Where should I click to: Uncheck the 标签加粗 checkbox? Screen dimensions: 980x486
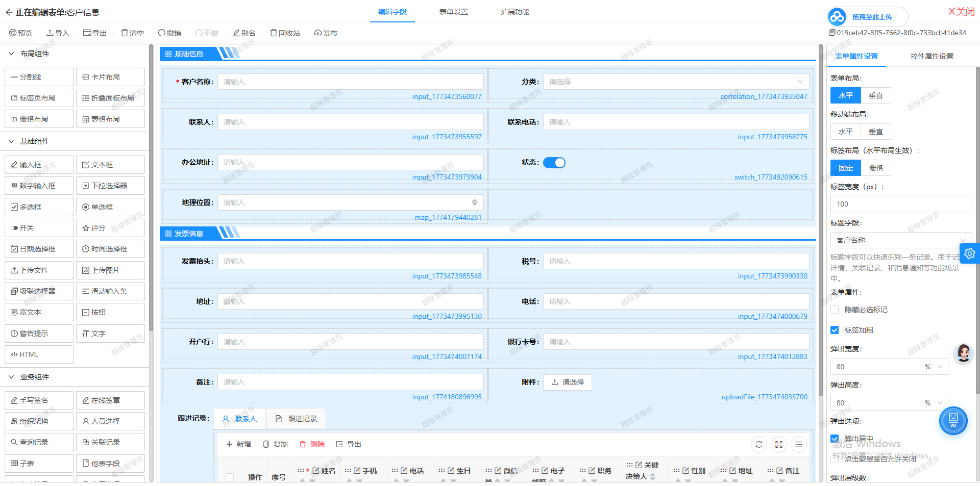[x=835, y=330]
